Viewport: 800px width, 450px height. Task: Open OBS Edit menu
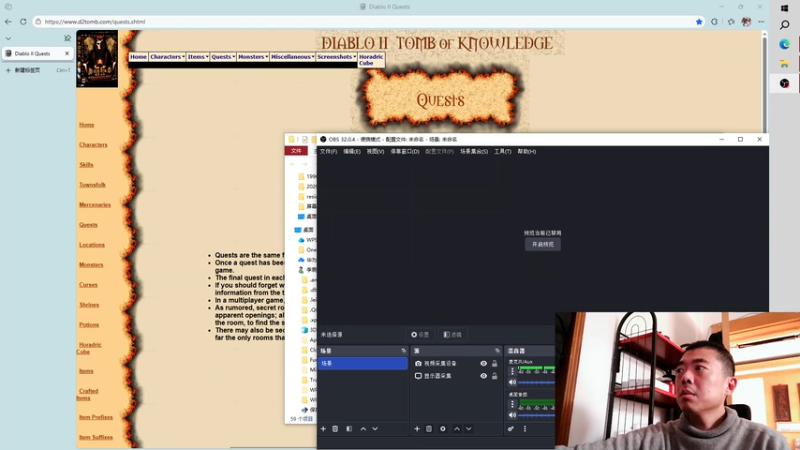coord(352,152)
